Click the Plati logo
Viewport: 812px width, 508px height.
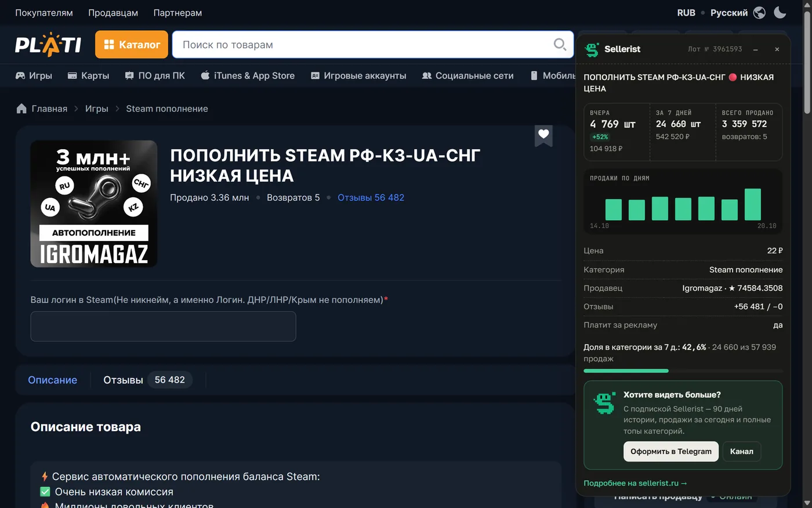pyautogui.click(x=48, y=45)
